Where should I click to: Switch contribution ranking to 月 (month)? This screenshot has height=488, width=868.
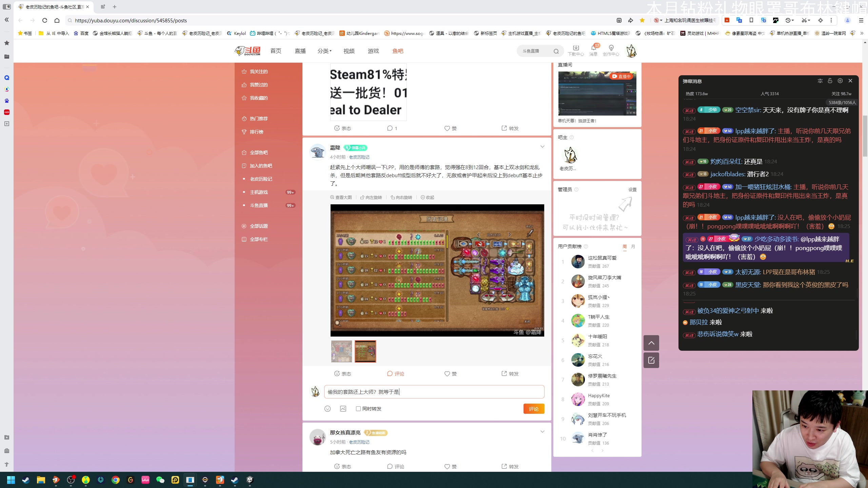(x=633, y=246)
